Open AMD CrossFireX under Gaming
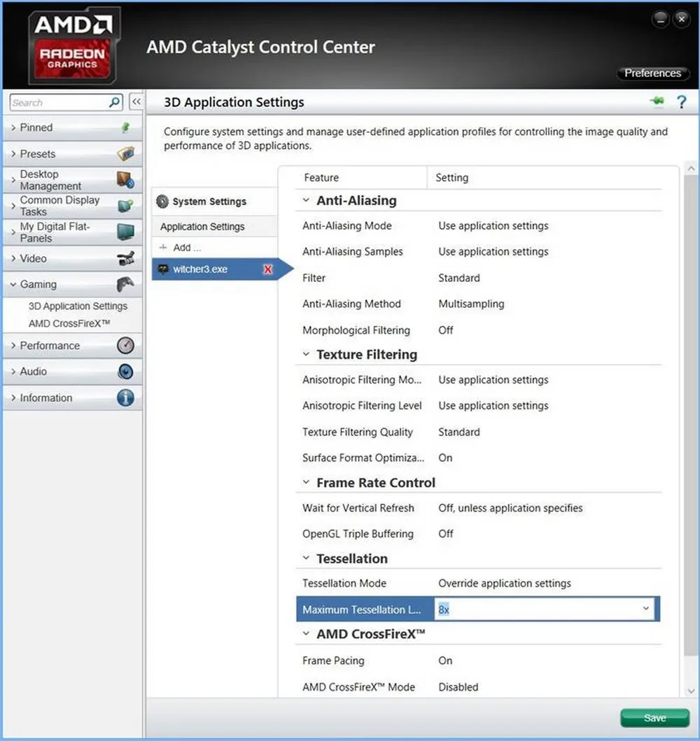Screen dimensions: 700x741 (69, 324)
